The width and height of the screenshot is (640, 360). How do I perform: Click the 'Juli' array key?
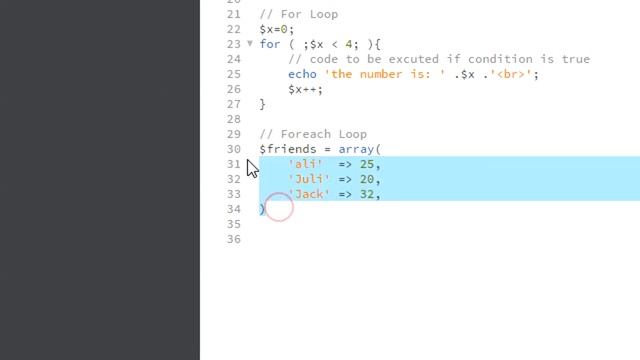click(309, 179)
